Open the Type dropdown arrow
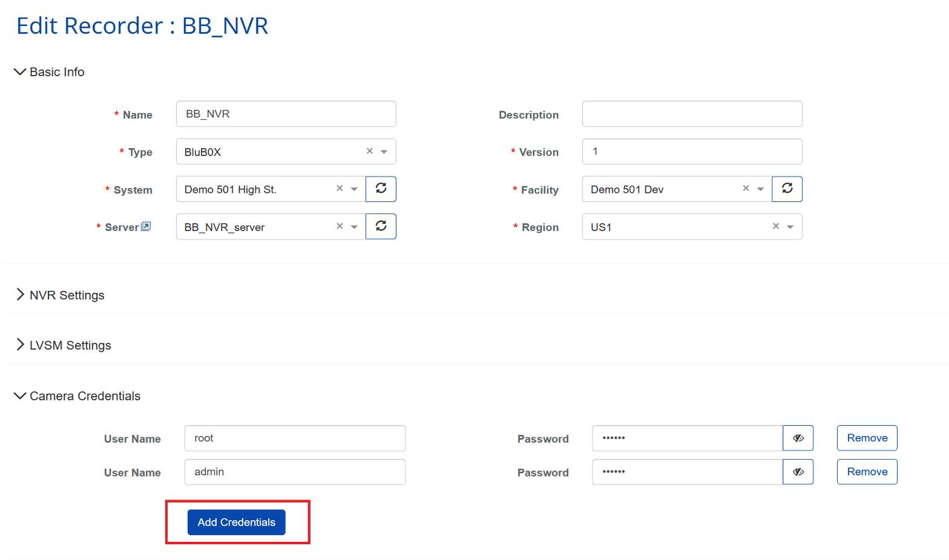Screen dimensions: 949x560 click(384, 152)
